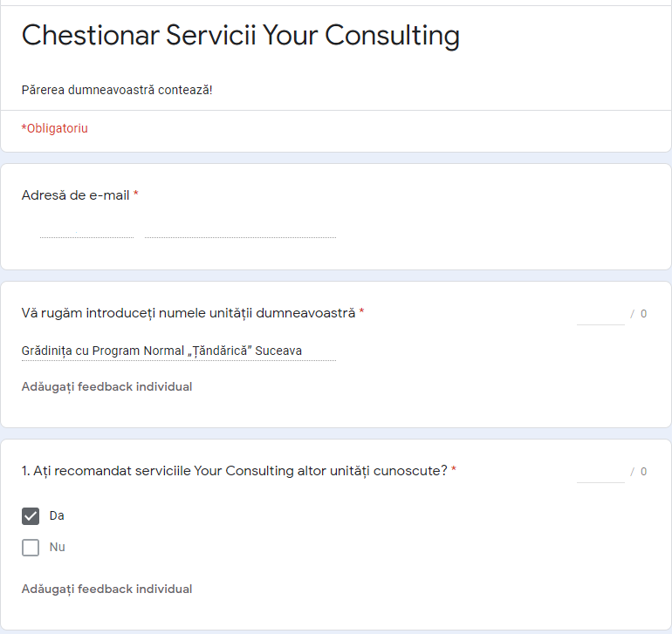Click the red "*Obligatoriu" notice

coord(54,128)
